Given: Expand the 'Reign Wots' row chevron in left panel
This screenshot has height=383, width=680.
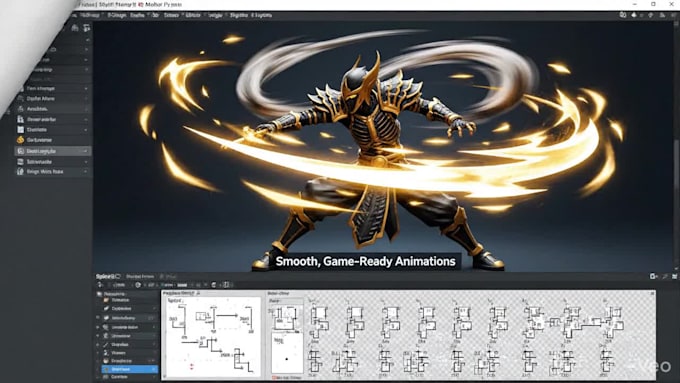Looking at the screenshot, I should (85, 172).
